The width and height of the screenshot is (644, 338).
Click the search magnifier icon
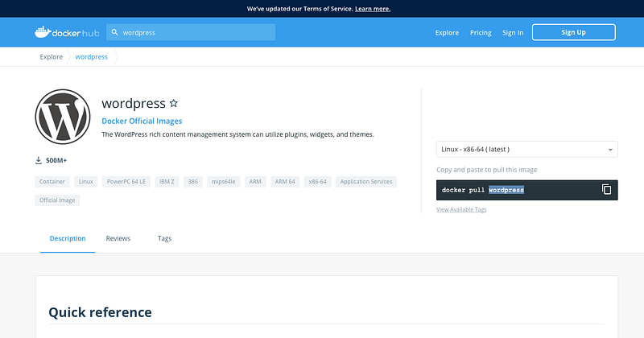114,32
